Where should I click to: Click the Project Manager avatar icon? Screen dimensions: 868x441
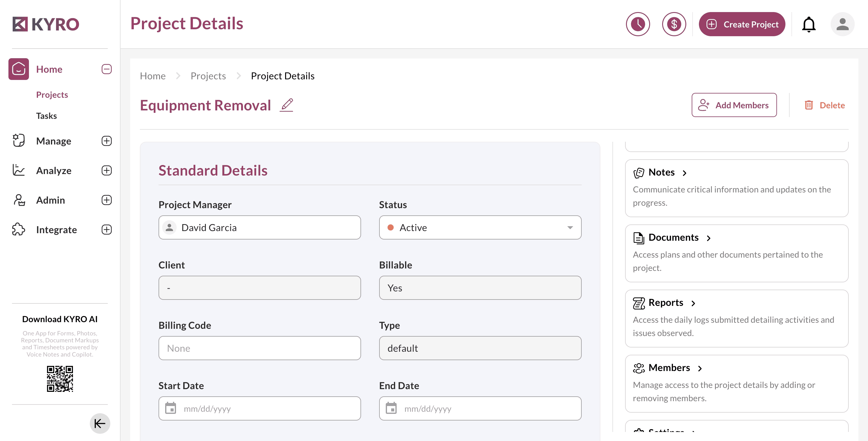pyautogui.click(x=169, y=227)
